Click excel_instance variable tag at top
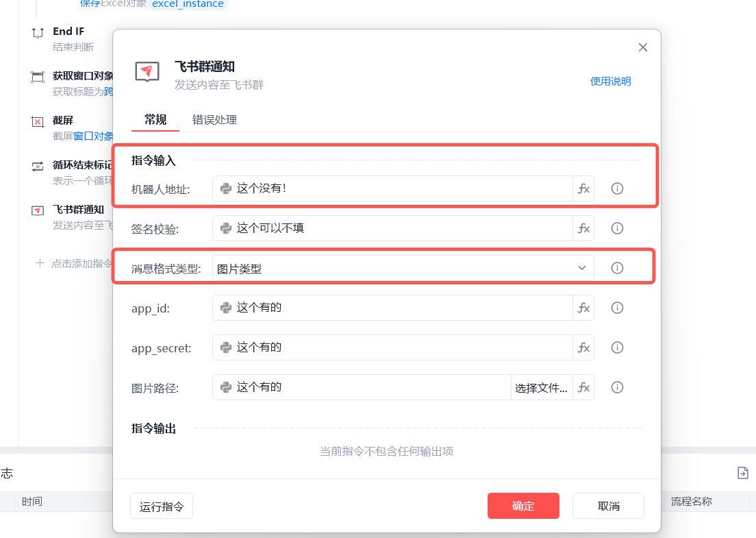756x538 pixels. [188, 4]
